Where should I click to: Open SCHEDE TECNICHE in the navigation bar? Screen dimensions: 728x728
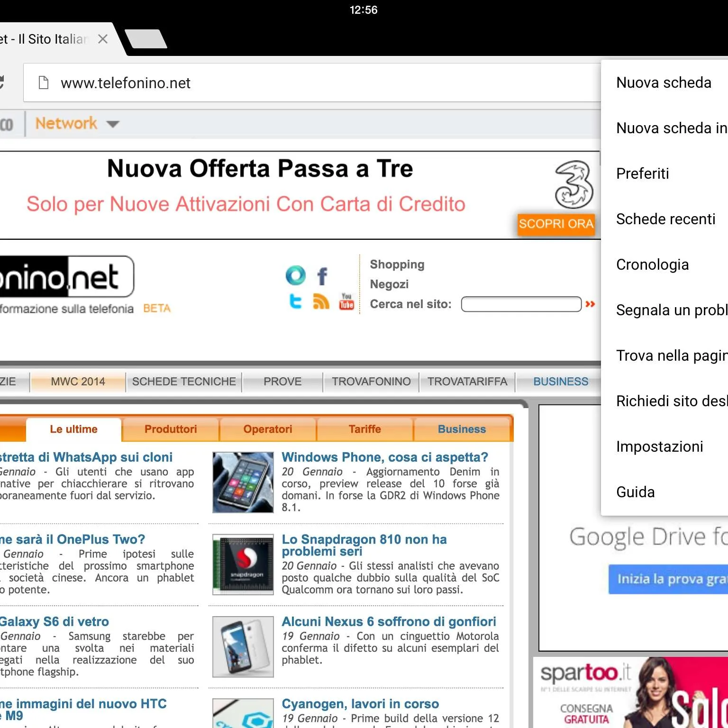pos(184,382)
